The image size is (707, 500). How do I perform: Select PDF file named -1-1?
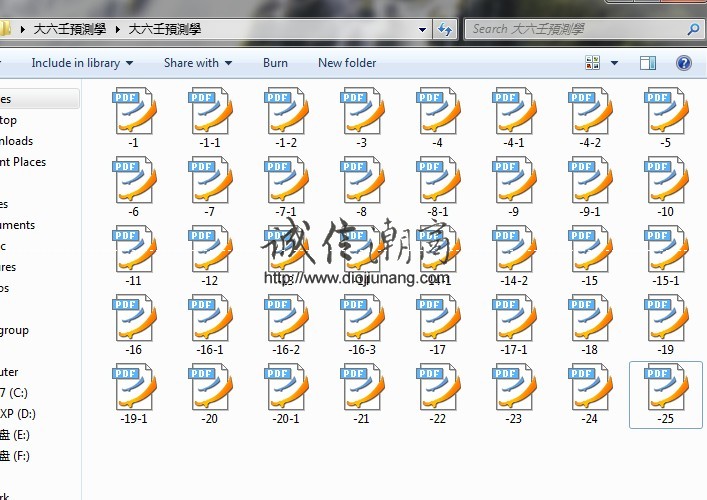coord(210,118)
